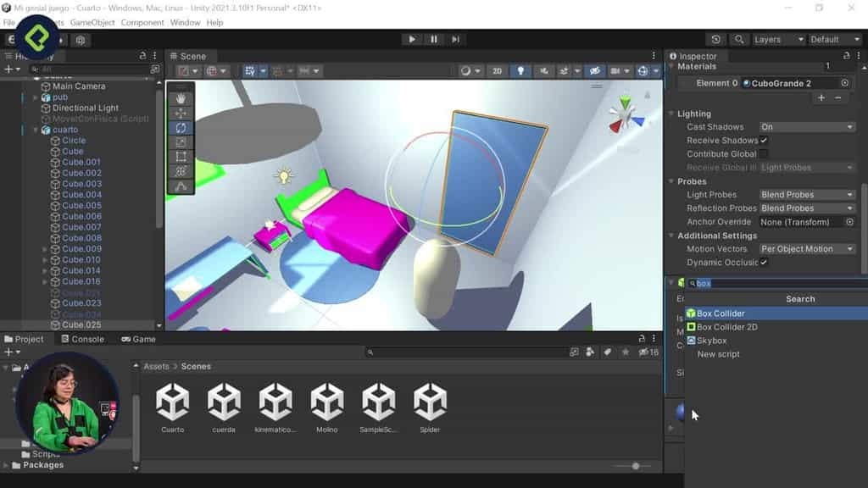Enable 2D view mode in the Scene toolbar
Screen dimensions: 868x488
497,71
